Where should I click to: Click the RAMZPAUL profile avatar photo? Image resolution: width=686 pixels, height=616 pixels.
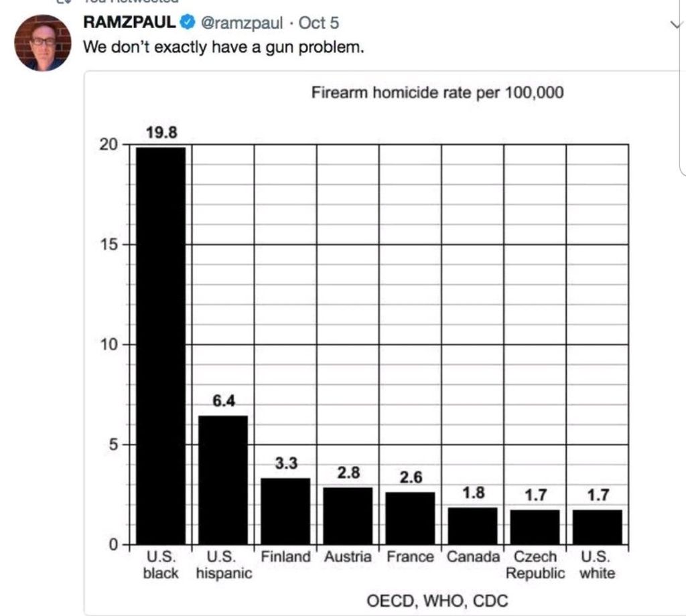tap(43, 43)
